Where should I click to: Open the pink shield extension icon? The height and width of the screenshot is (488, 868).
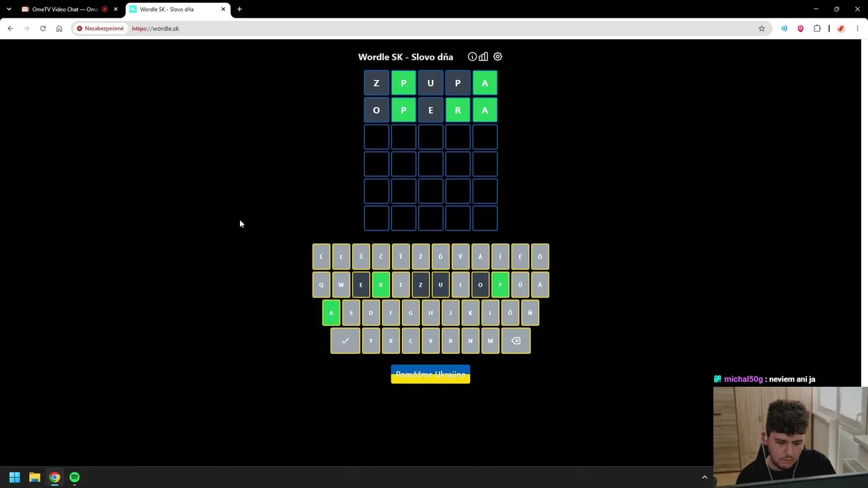[x=800, y=28]
